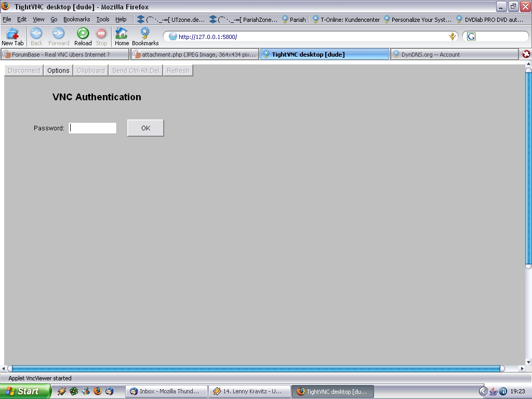
Task: Open the UTzone.de bookmark
Action: click(171, 20)
